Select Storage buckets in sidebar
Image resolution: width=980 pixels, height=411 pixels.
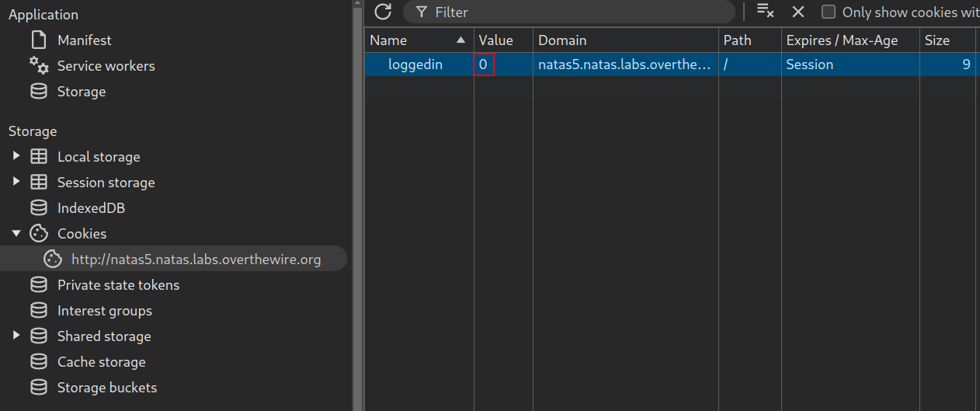107,388
